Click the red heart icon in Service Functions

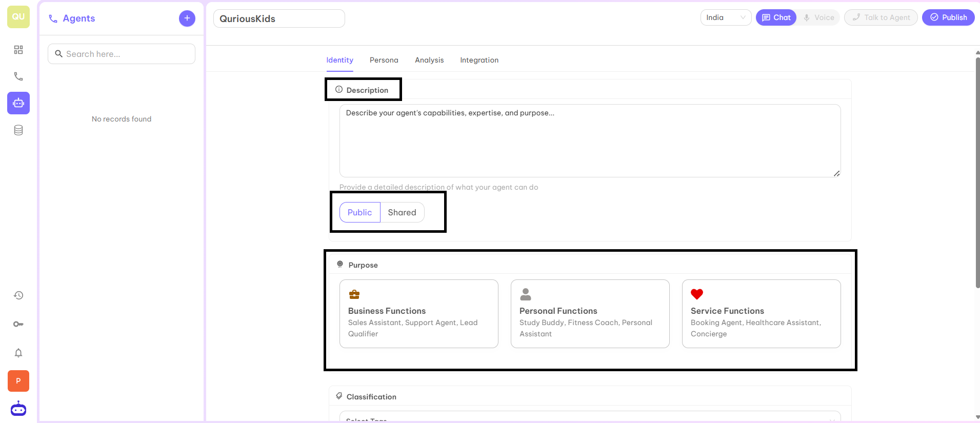(697, 294)
